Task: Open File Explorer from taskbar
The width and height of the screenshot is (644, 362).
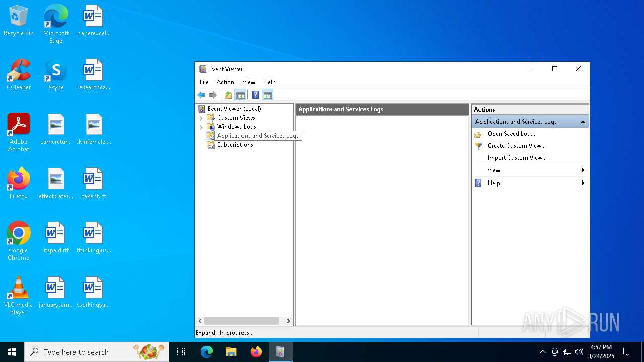Action: click(231, 352)
